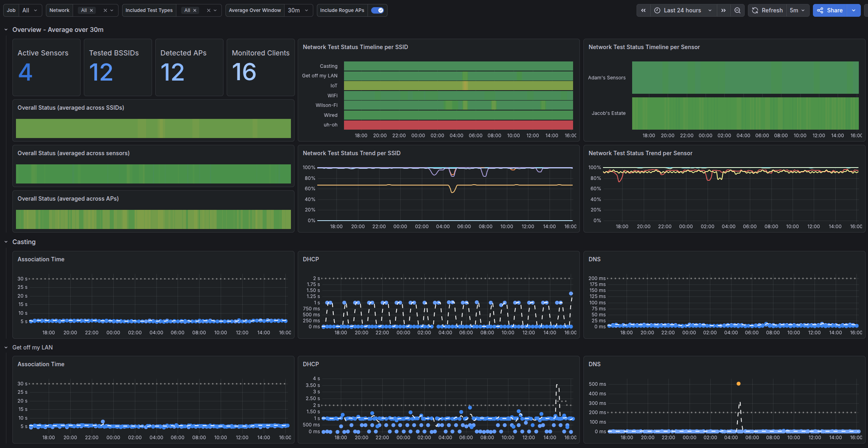
Task: Click Get off my LAN DHCP title
Action: coord(310,364)
